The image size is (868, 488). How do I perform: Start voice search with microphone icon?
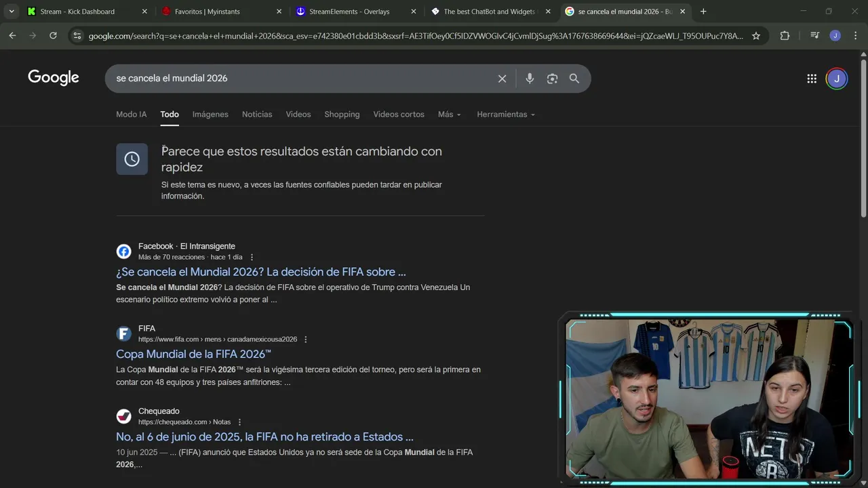[530, 79]
